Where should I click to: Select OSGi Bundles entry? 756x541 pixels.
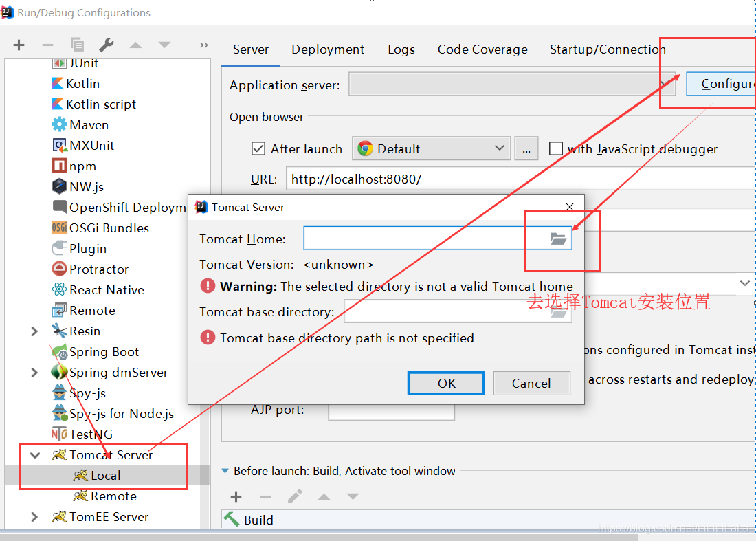point(100,228)
